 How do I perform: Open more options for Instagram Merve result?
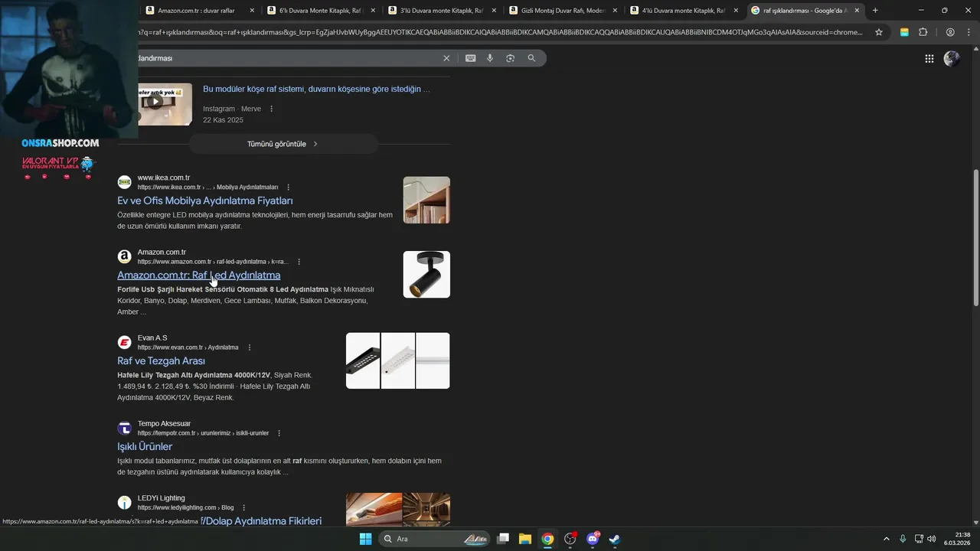click(x=271, y=109)
